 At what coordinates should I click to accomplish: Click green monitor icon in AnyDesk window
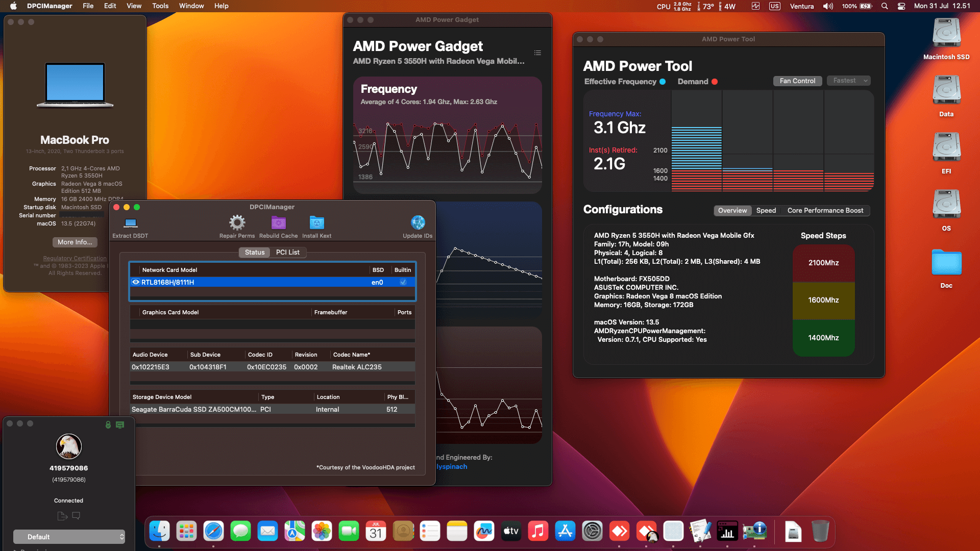coord(120,424)
